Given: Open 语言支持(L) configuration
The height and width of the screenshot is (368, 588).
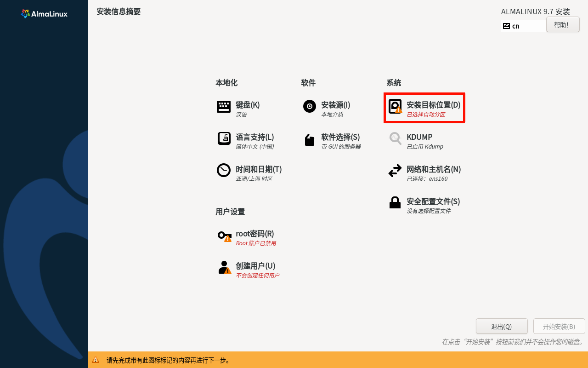Looking at the screenshot, I should tap(255, 137).
